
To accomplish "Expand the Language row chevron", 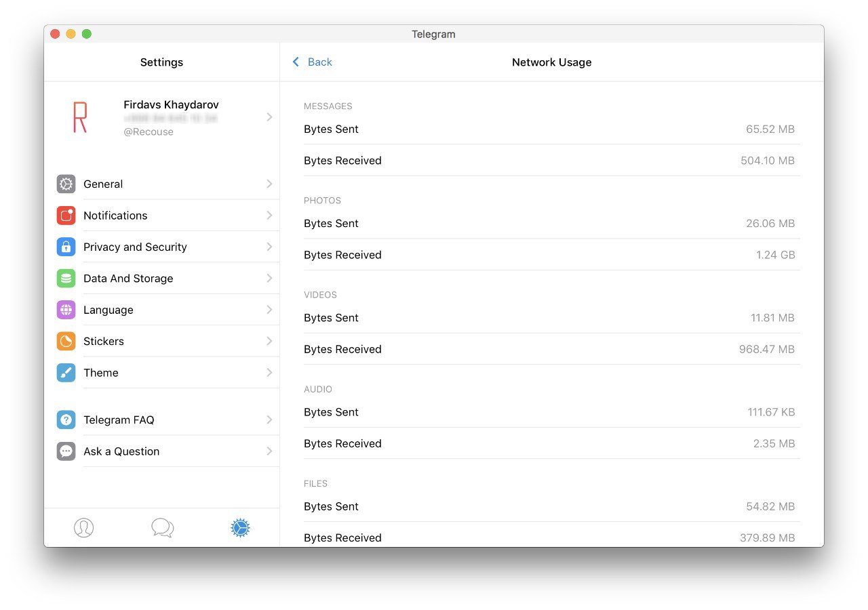I will [269, 310].
